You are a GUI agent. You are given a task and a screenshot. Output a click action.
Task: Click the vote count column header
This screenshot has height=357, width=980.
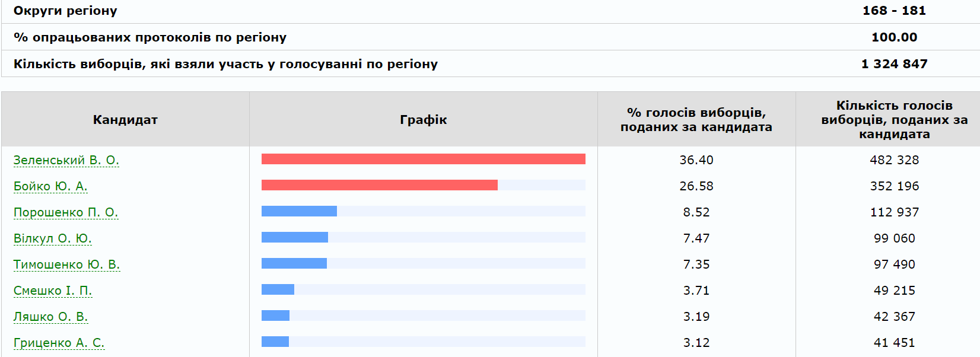click(x=894, y=120)
